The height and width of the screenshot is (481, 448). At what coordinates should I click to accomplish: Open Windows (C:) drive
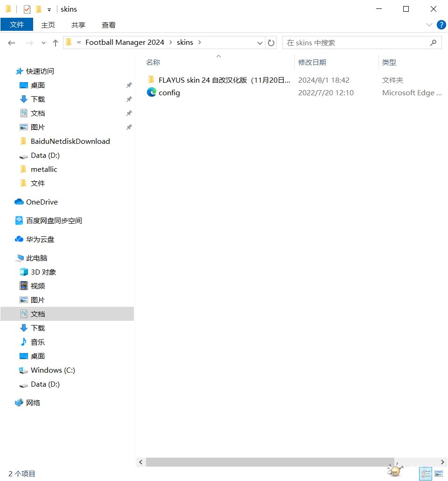(53, 370)
